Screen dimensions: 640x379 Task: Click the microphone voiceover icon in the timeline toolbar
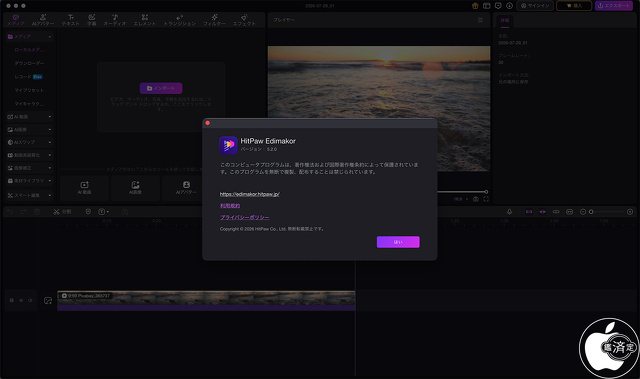(509, 212)
